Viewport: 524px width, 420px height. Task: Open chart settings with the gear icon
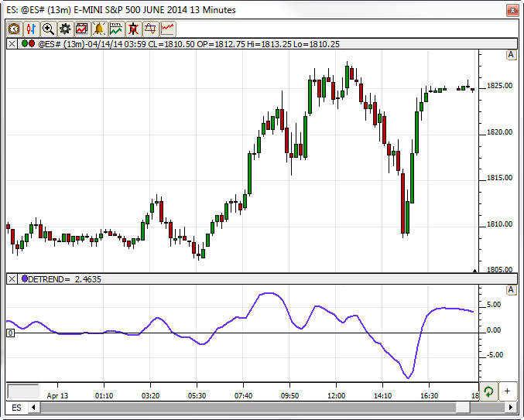pos(65,29)
